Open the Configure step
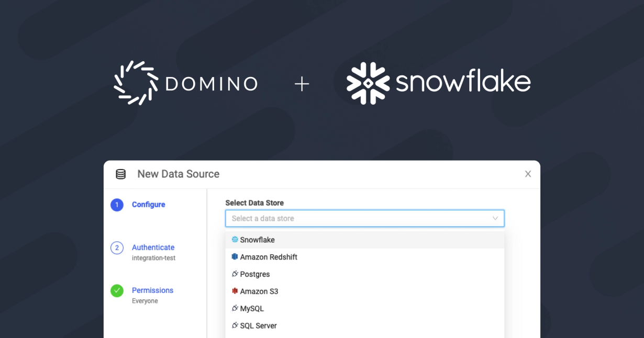This screenshot has height=338, width=644. coord(148,204)
